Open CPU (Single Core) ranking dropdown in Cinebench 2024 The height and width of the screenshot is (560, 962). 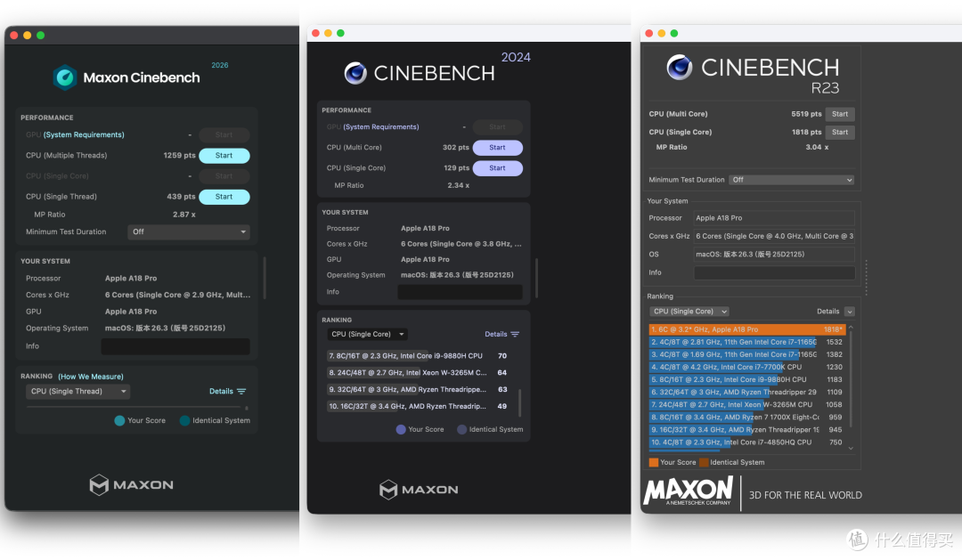367,334
